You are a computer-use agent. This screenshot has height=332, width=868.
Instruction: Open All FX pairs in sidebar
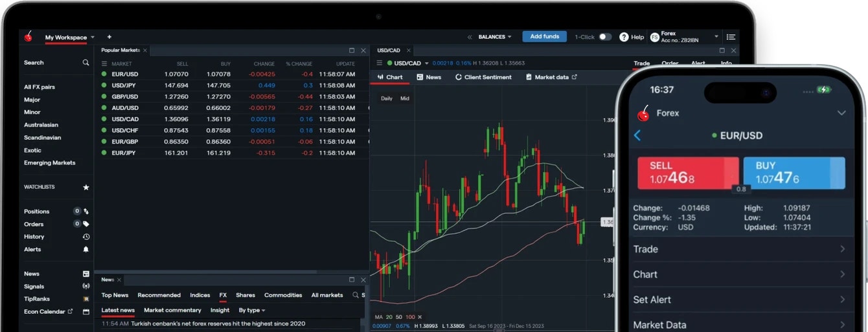[x=40, y=87]
